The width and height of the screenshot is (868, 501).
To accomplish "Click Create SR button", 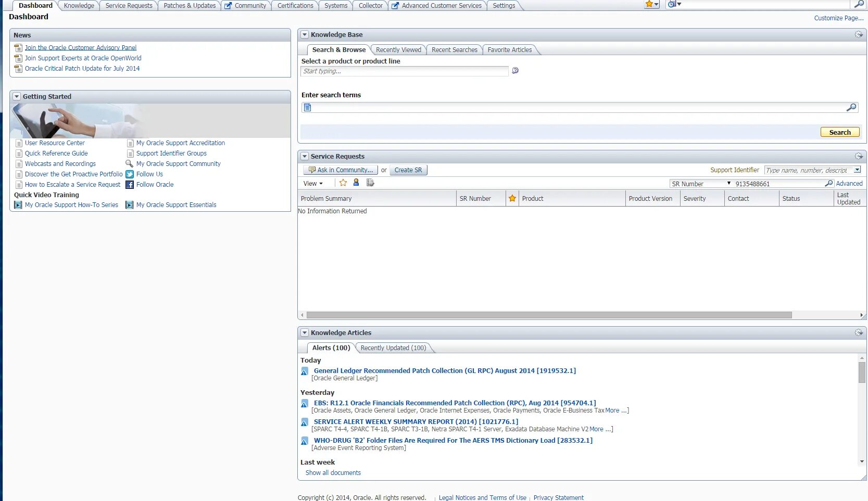I will pos(408,170).
